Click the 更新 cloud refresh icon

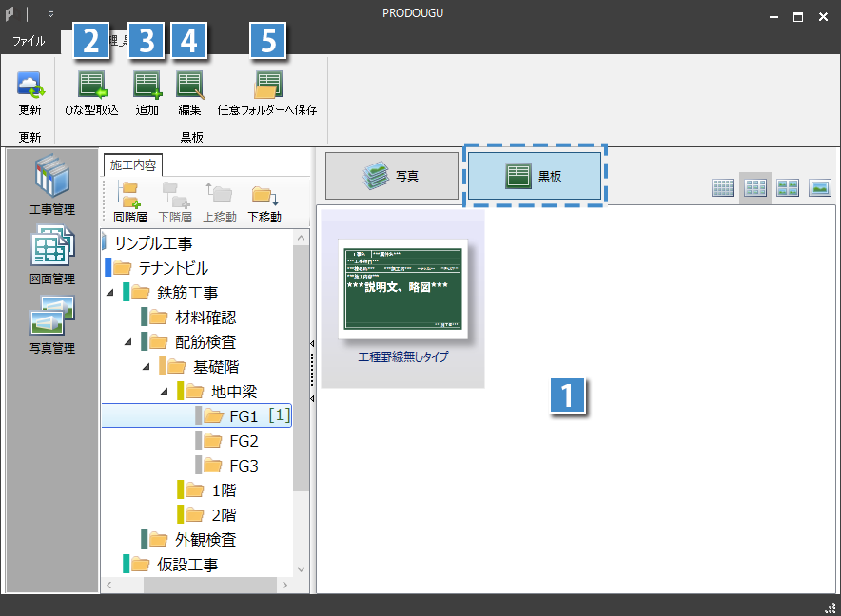tap(30, 86)
